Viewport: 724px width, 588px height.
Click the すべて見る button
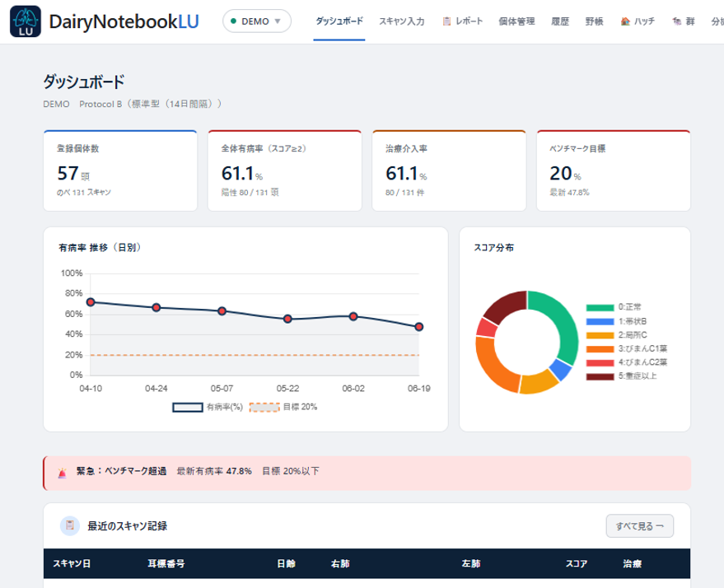click(x=639, y=526)
